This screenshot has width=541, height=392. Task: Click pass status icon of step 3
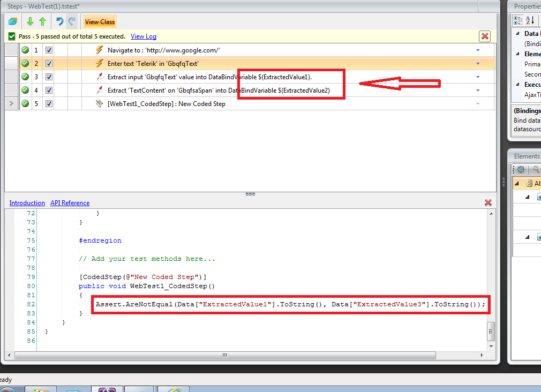tap(25, 77)
